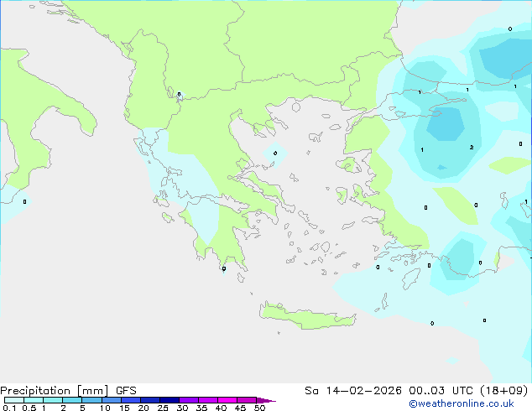This screenshot has width=532, height=411.
Task: Click the '0' value at southern Peloponnese tip
Action: tap(224, 269)
